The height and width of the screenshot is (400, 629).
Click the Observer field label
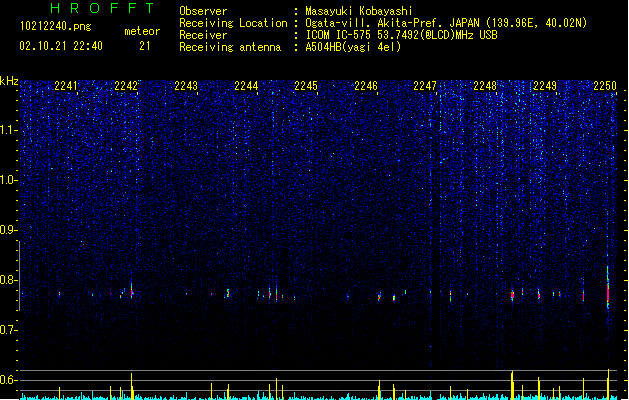click(203, 11)
